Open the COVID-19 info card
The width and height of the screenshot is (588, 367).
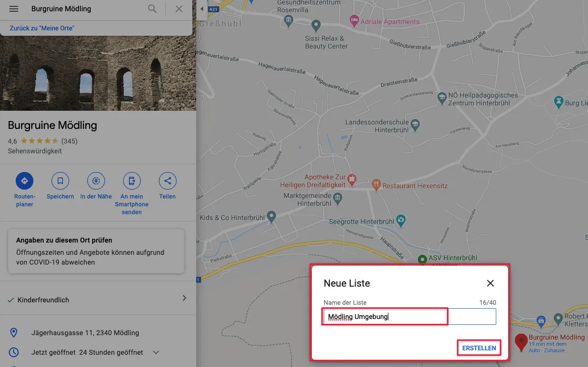point(96,251)
